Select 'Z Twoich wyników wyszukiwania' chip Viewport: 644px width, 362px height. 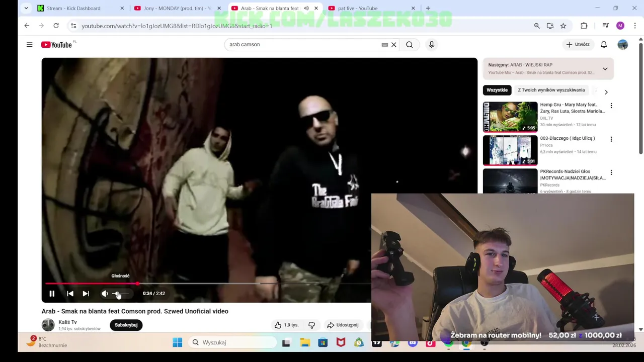click(x=551, y=90)
